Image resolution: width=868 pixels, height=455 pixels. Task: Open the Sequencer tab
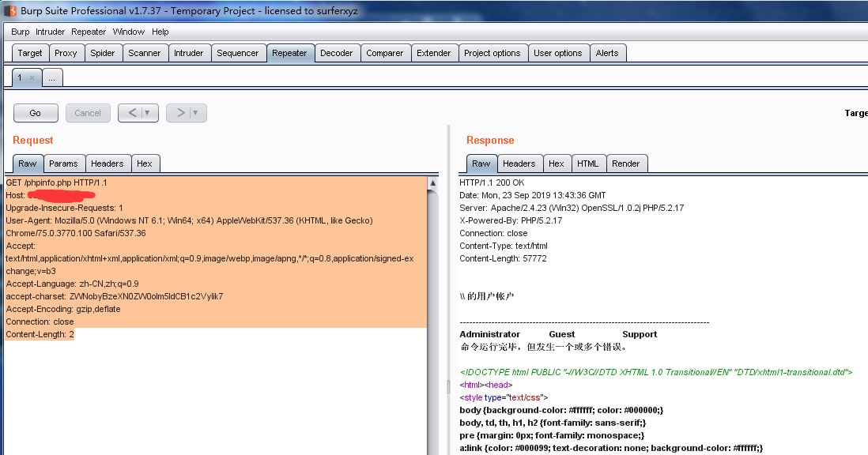click(239, 52)
